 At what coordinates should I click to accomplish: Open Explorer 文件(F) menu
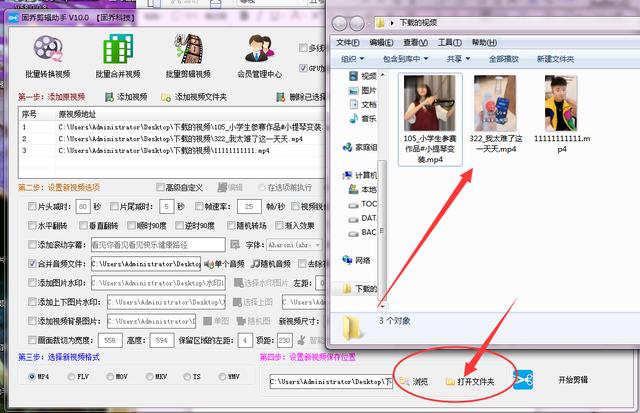coord(348,42)
